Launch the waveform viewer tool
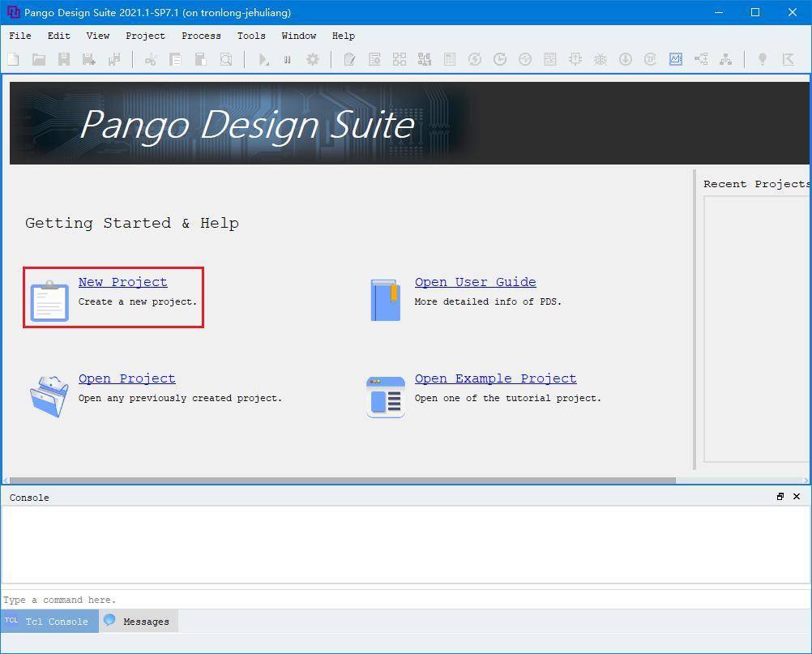Image resolution: width=812 pixels, height=654 pixels. tap(676, 59)
